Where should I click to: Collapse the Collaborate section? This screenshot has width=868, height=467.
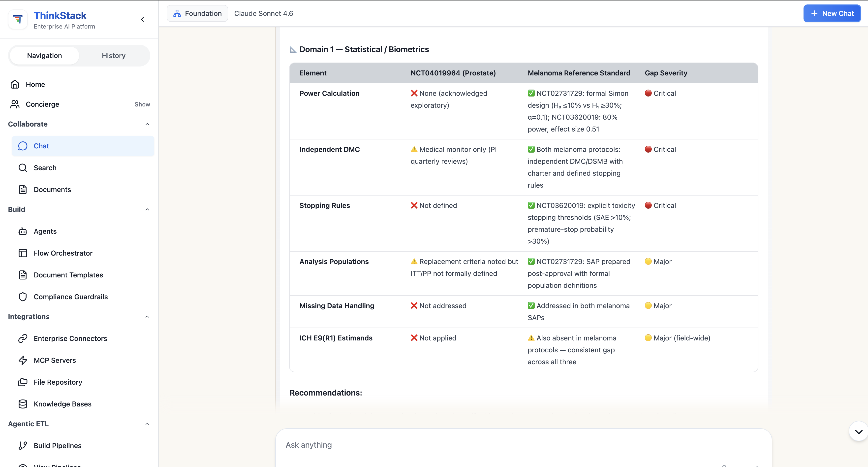[x=147, y=124]
